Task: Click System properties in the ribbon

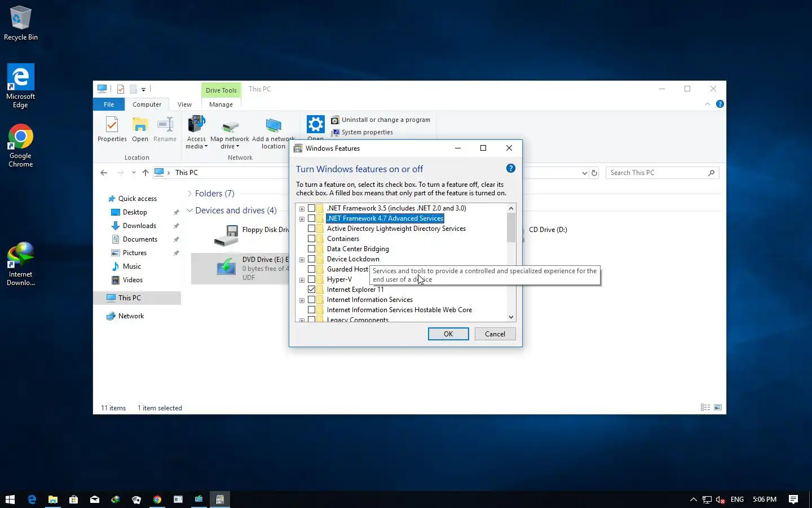Action: [362, 132]
